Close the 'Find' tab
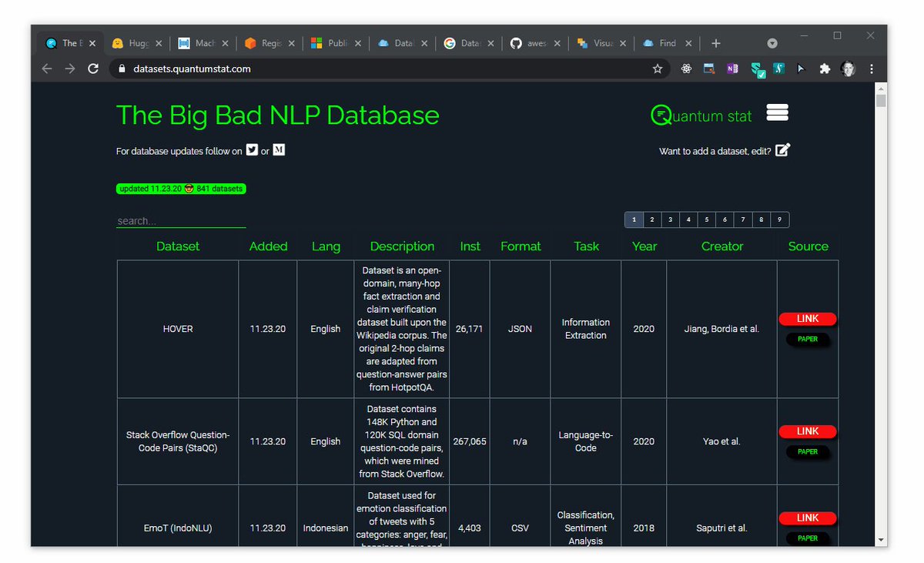Screen dimensions: 924x563 [688, 44]
